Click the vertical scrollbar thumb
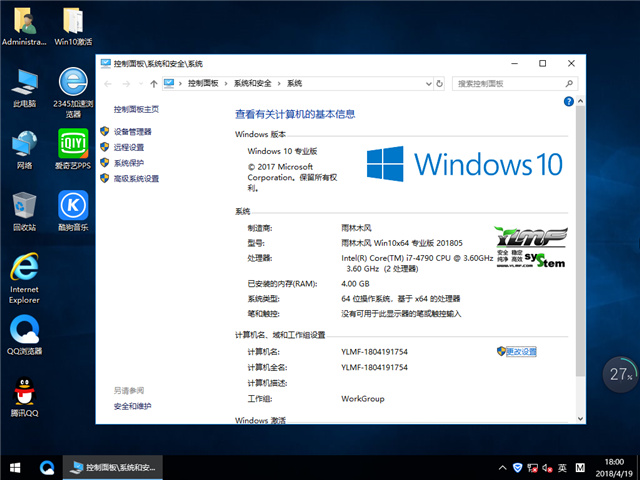 tap(580, 241)
